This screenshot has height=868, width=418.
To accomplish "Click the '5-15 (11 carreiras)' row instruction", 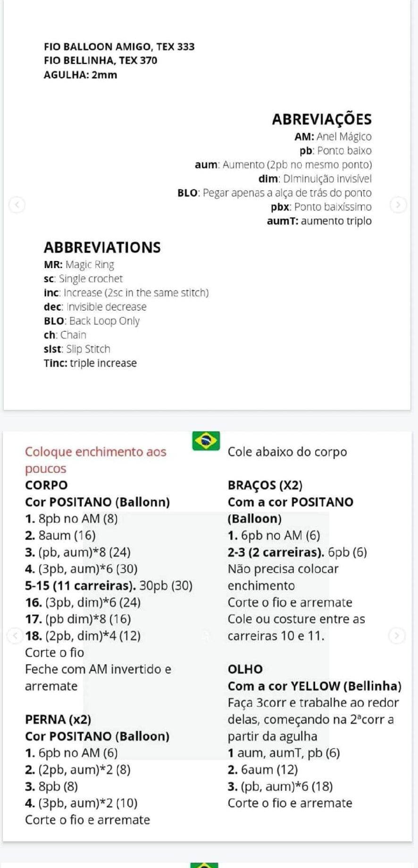I will coord(109,585).
